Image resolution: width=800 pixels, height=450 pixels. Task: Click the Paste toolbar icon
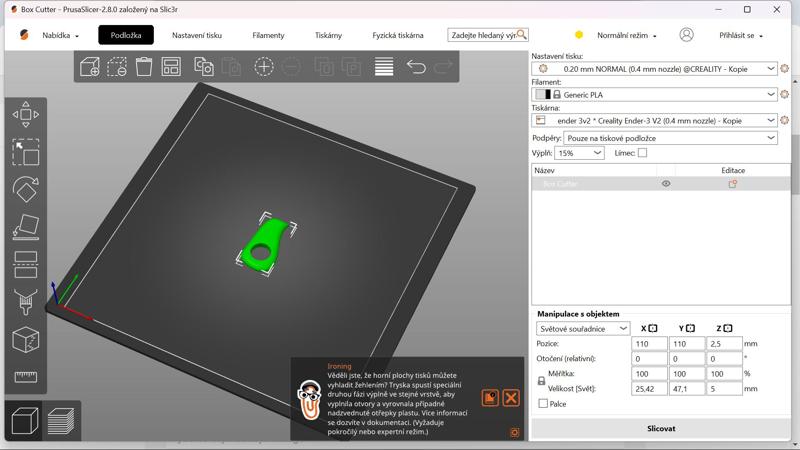point(231,67)
